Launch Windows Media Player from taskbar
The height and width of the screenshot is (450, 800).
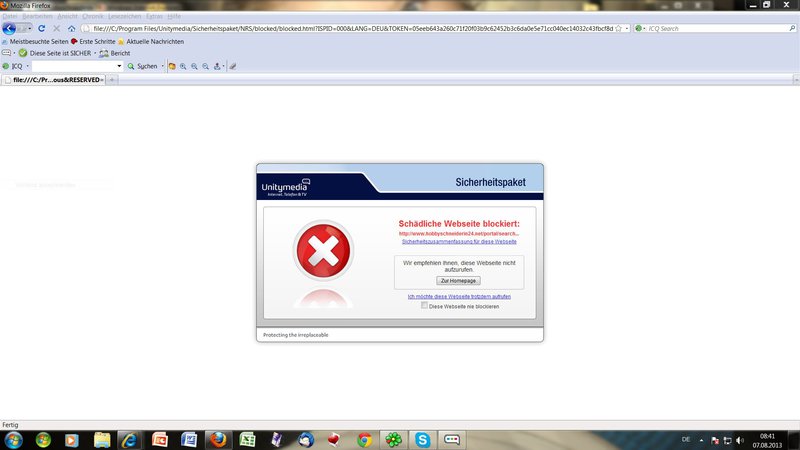click(x=71, y=440)
